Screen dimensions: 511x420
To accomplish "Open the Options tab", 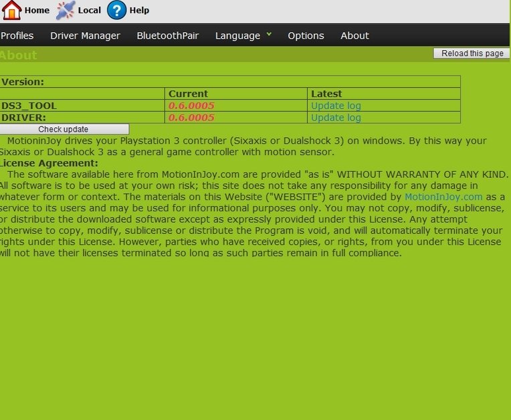I will 306,35.
